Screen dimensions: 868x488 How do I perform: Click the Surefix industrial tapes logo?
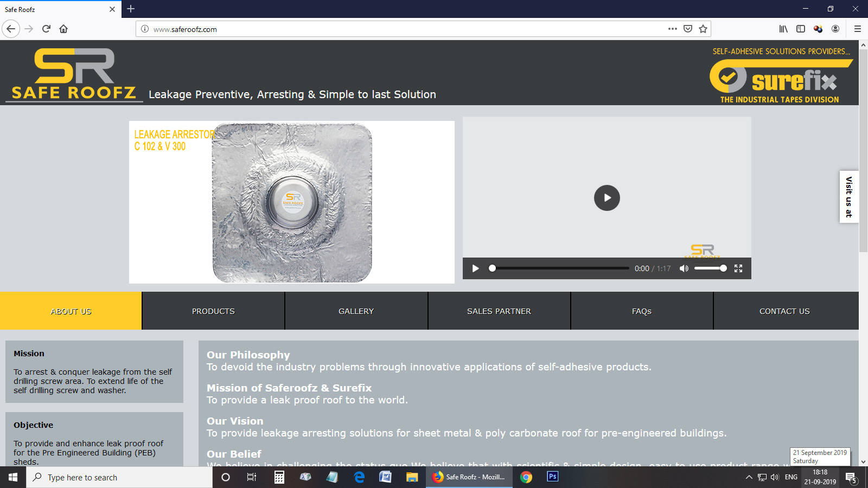click(781, 76)
